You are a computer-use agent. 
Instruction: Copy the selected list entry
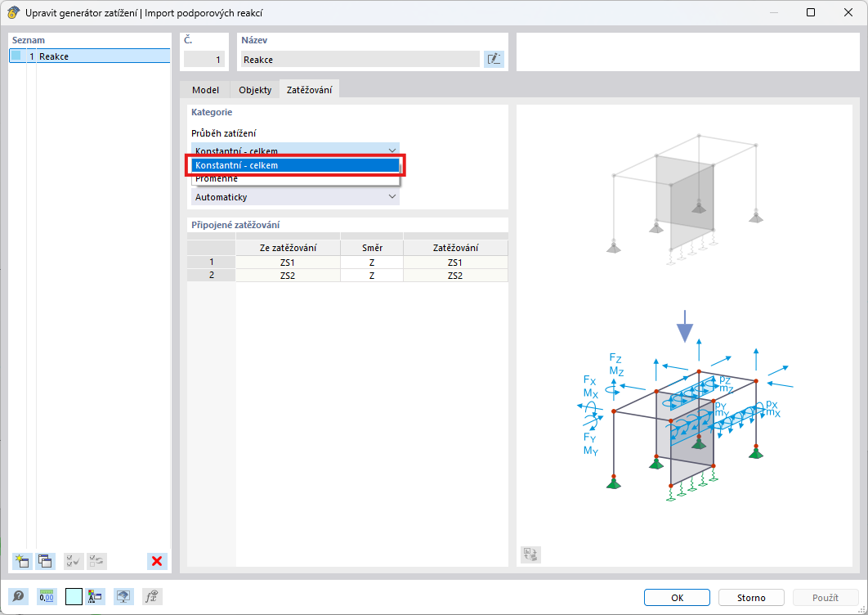click(46, 561)
